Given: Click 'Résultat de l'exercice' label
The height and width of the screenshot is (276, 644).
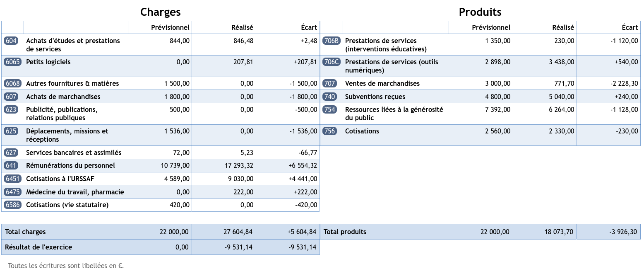Looking at the screenshot, I should click(x=38, y=247).
